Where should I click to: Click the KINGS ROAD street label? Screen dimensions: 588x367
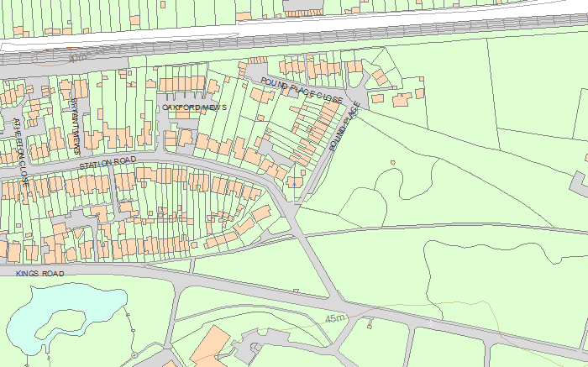40,274
